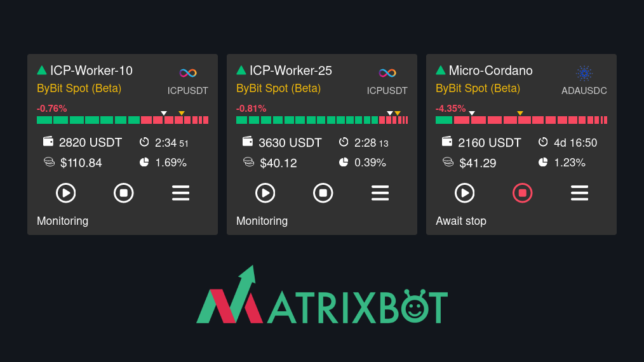Screen dimensions: 644x362
Task: Click the Cardano coin logo on Micro-Cordano
Action: 584,74
